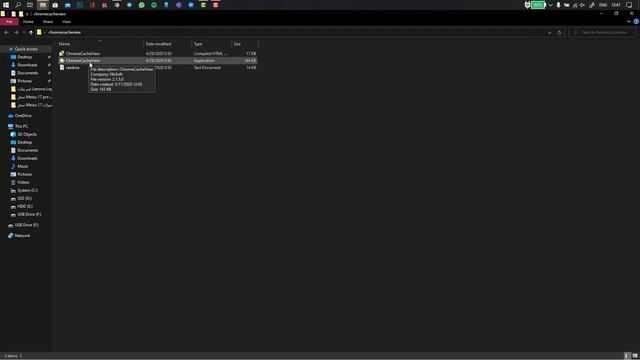Select OneDrive in navigation pane
The image size is (640, 360).
[23, 116]
